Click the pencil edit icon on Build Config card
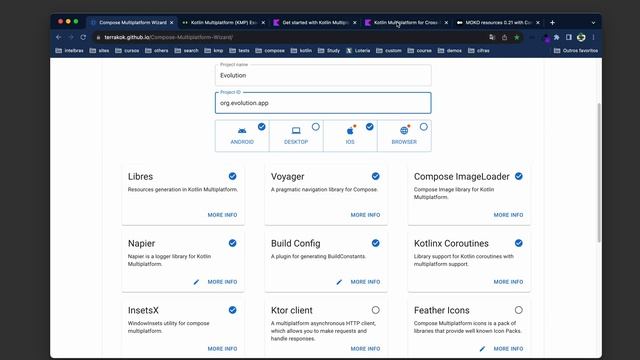This screenshot has height=360, width=640. click(x=339, y=282)
